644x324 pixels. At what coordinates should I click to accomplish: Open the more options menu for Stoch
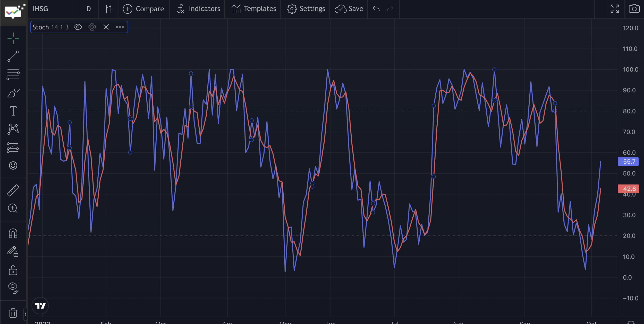click(120, 27)
